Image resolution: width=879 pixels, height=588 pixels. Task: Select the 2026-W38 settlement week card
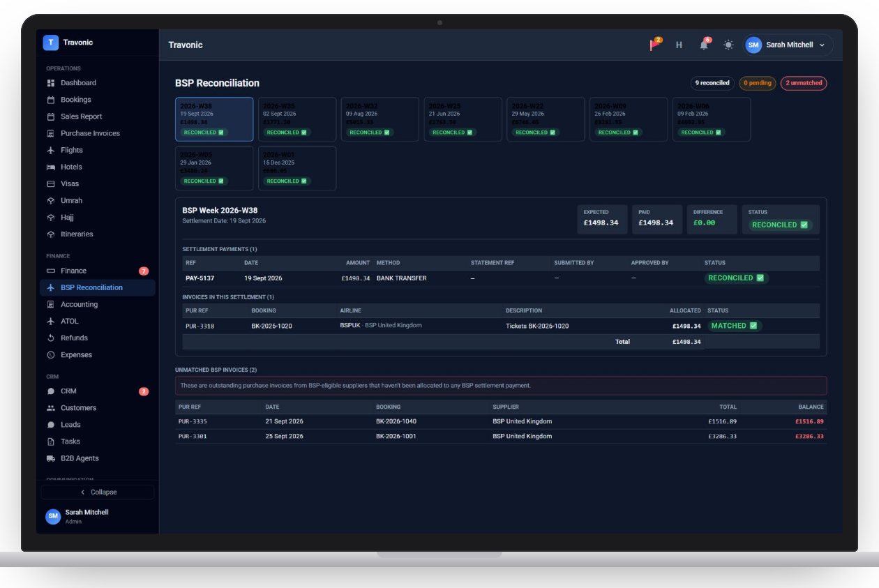214,119
